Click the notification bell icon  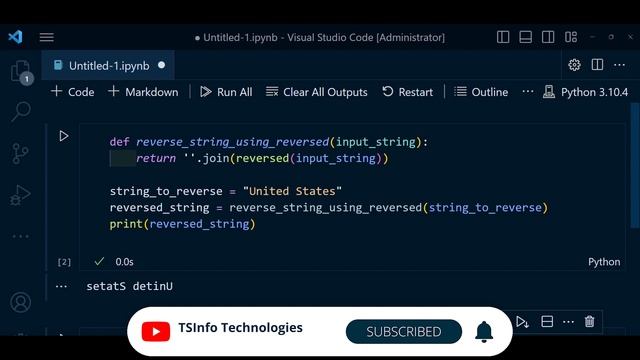(x=484, y=331)
